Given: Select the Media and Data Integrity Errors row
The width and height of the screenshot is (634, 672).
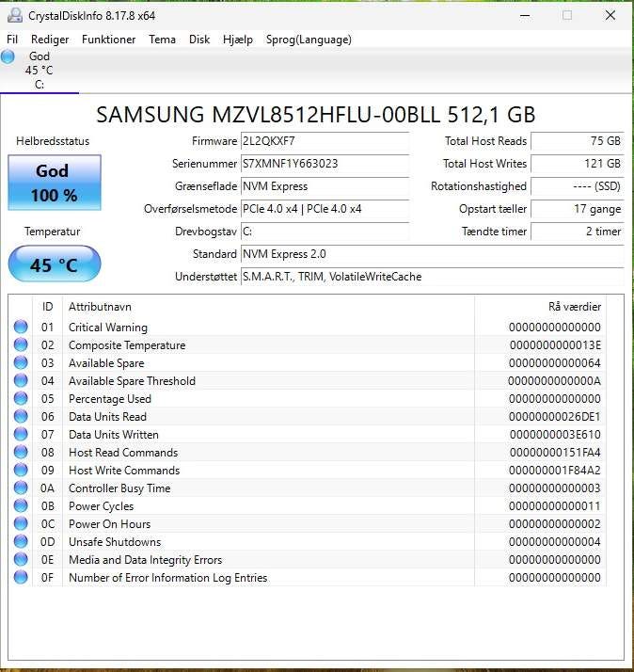Looking at the screenshot, I should pos(145,560).
